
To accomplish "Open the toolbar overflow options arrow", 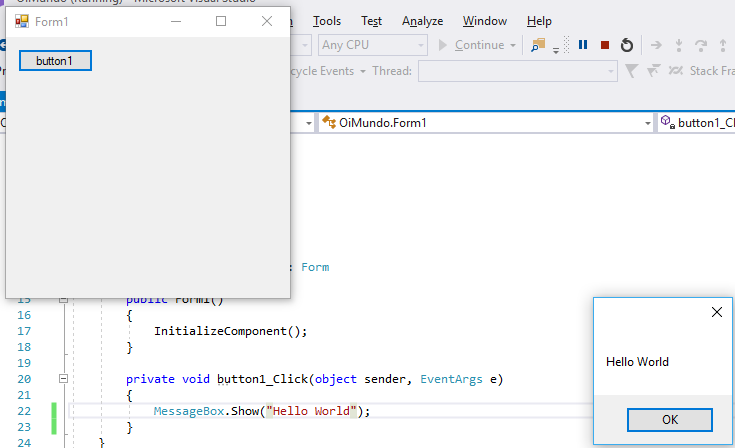I will pos(555,50).
